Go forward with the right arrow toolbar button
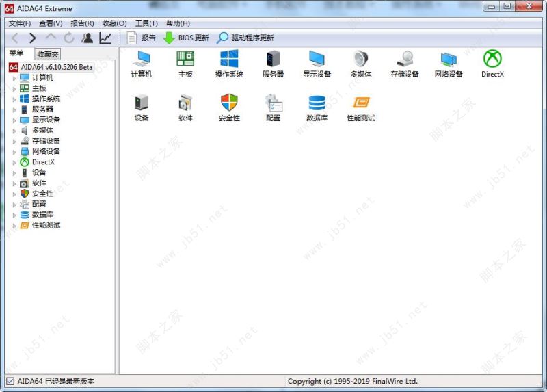 point(32,38)
